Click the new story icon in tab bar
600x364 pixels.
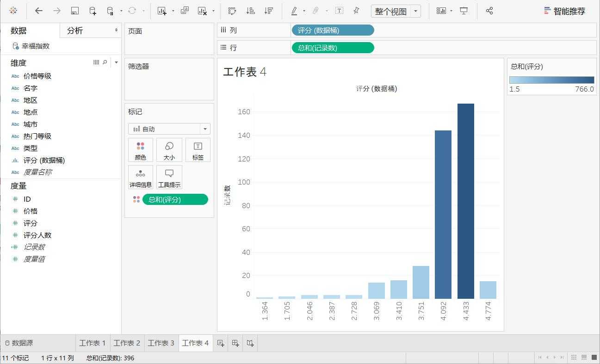point(250,343)
